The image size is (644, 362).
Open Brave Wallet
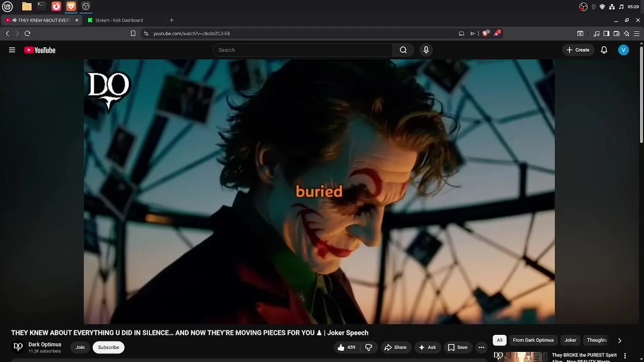point(616,33)
